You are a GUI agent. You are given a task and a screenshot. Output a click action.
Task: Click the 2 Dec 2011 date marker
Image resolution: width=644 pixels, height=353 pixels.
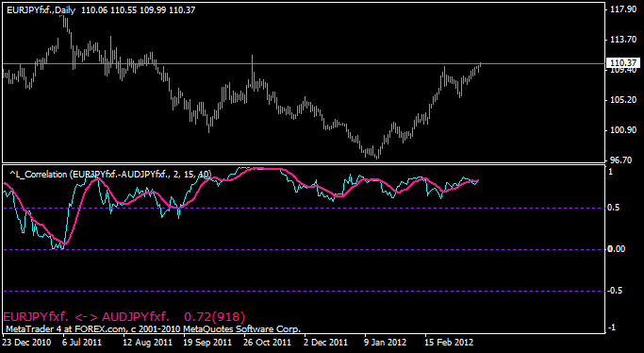tap(325, 343)
